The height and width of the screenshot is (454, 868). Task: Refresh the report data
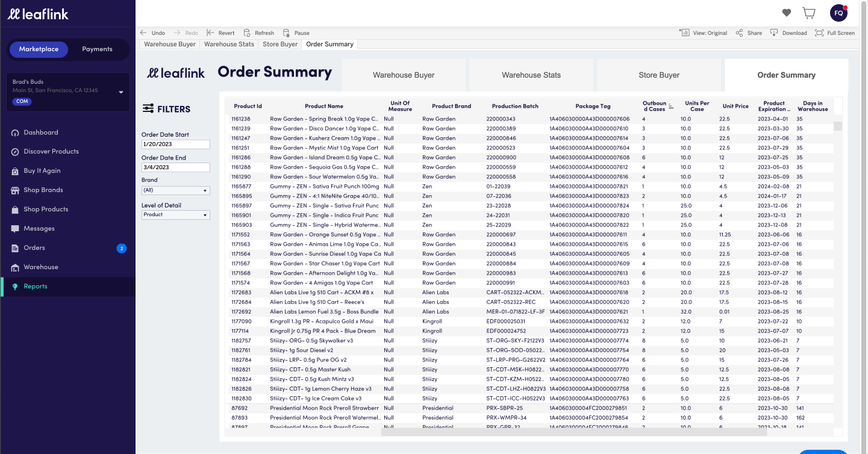coord(258,33)
